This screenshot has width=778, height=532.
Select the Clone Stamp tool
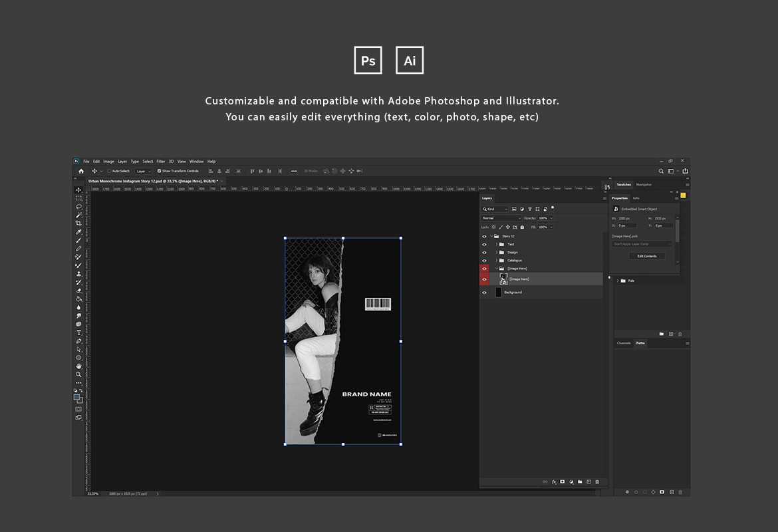coord(78,274)
